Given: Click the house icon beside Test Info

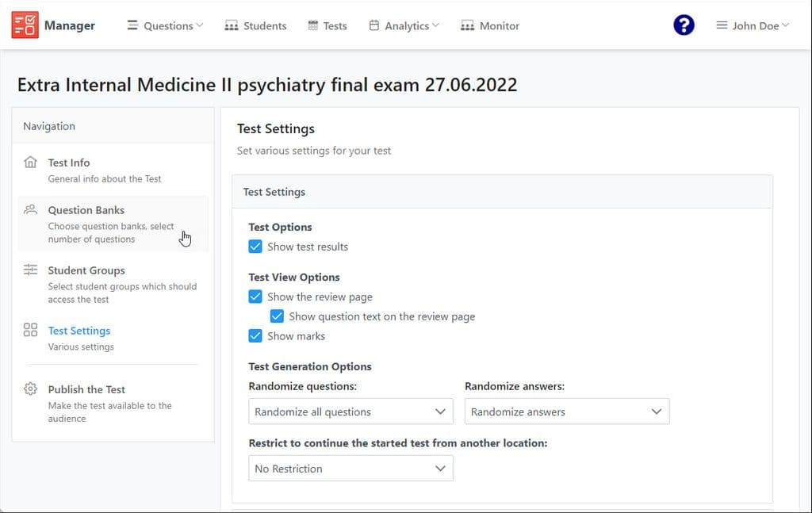Looking at the screenshot, I should click(x=31, y=162).
